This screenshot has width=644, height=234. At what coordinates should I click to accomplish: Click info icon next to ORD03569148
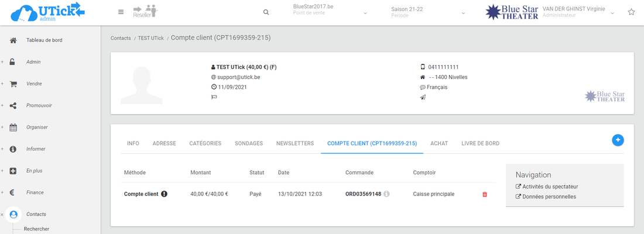click(386, 194)
